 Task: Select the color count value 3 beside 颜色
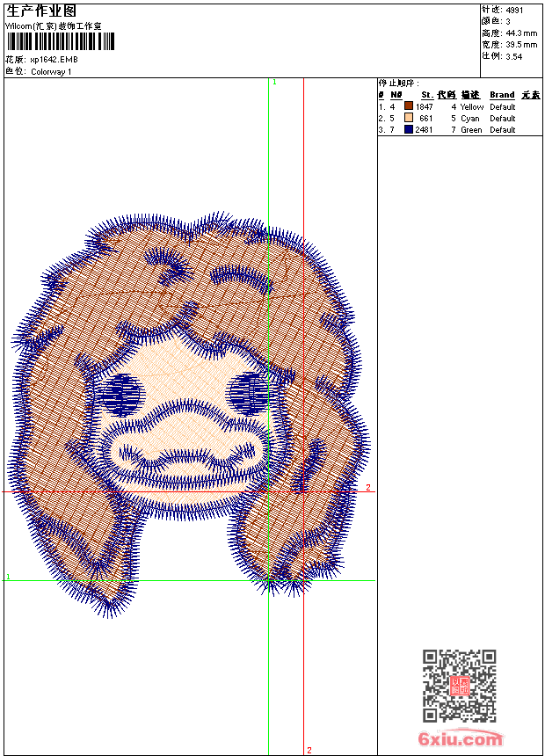[x=508, y=22]
